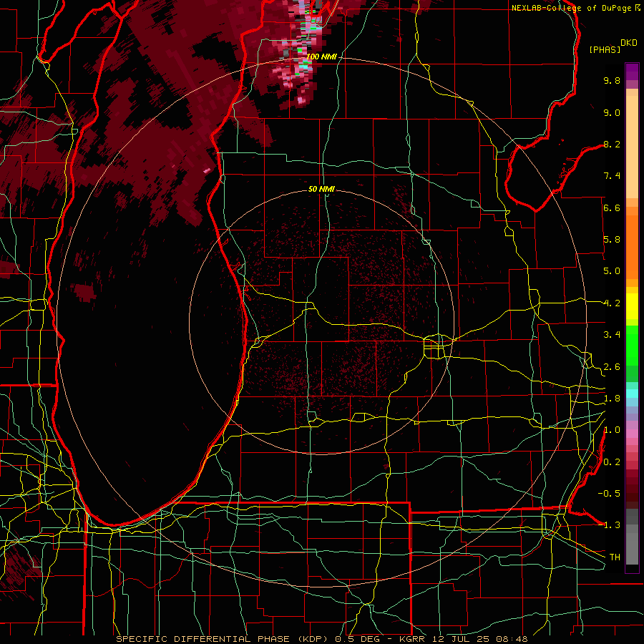Click the 6.6 value on the scale
This screenshot has height=644, width=644.
[612, 208]
